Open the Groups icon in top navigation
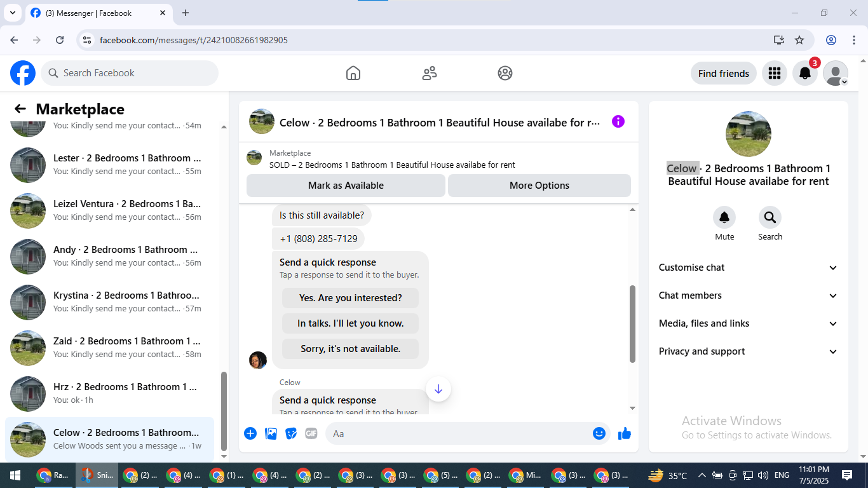Image resolution: width=868 pixels, height=488 pixels. click(505, 73)
